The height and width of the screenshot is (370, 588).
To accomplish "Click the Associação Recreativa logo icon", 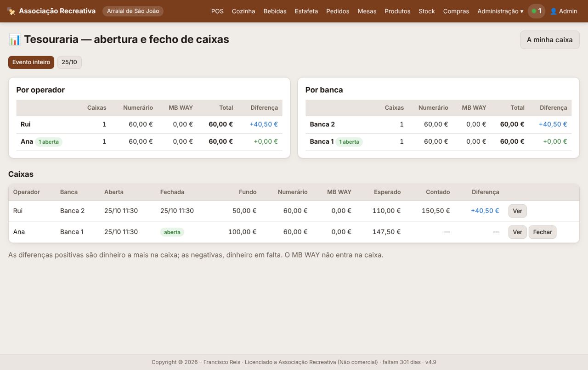I will [11, 11].
